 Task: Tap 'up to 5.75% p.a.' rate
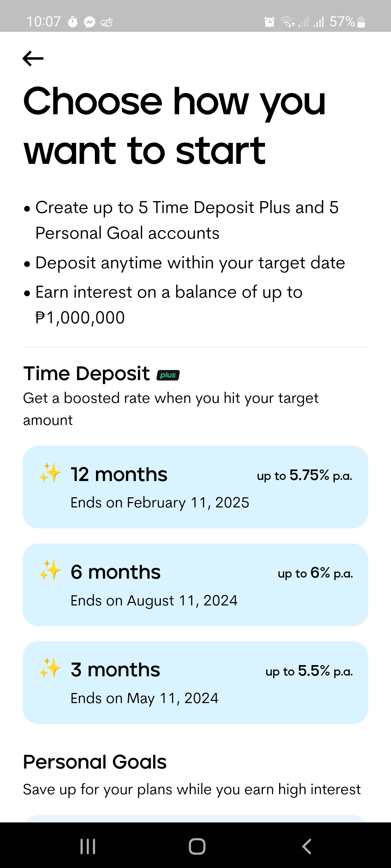[304, 475]
